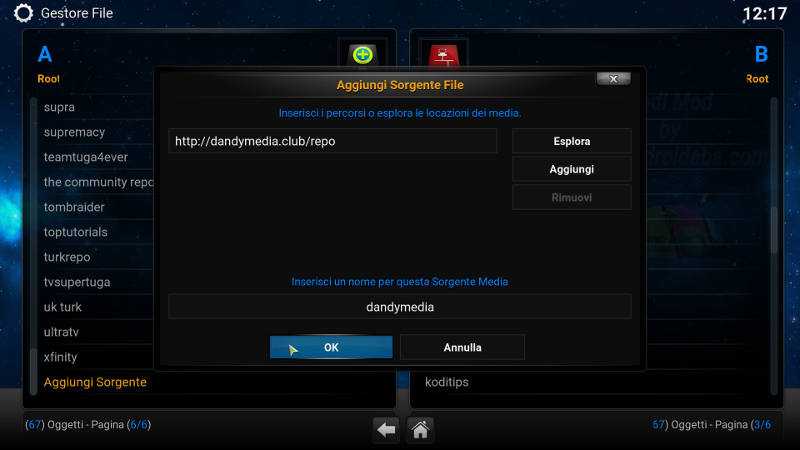This screenshot has height=450, width=800.
Task: Go to the home screen icon
Action: [420, 430]
